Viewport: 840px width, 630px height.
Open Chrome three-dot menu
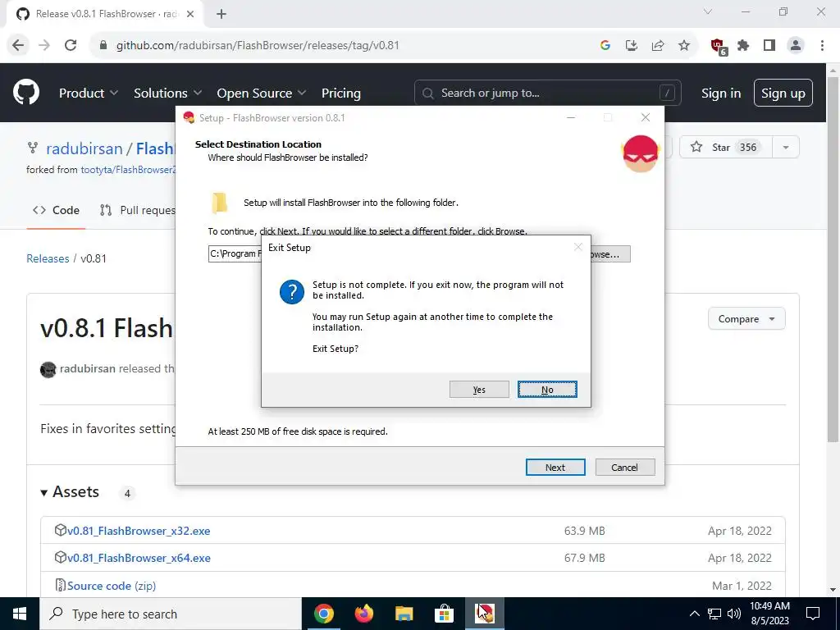pyautogui.click(x=822, y=46)
